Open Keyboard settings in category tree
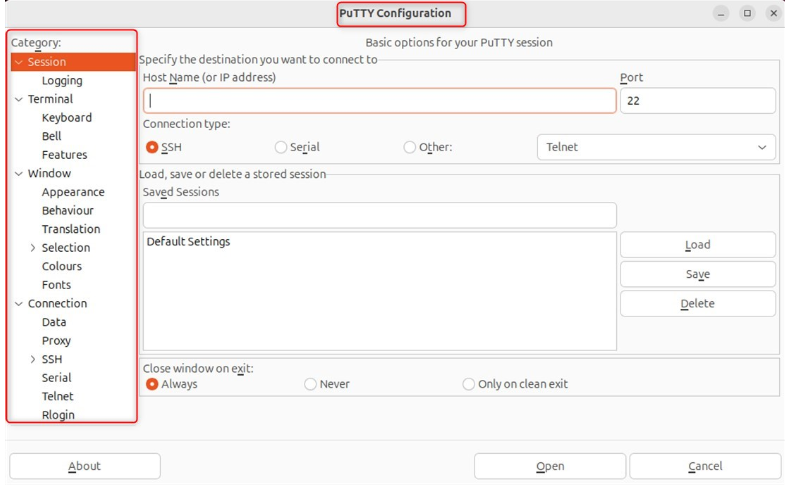 tap(66, 118)
